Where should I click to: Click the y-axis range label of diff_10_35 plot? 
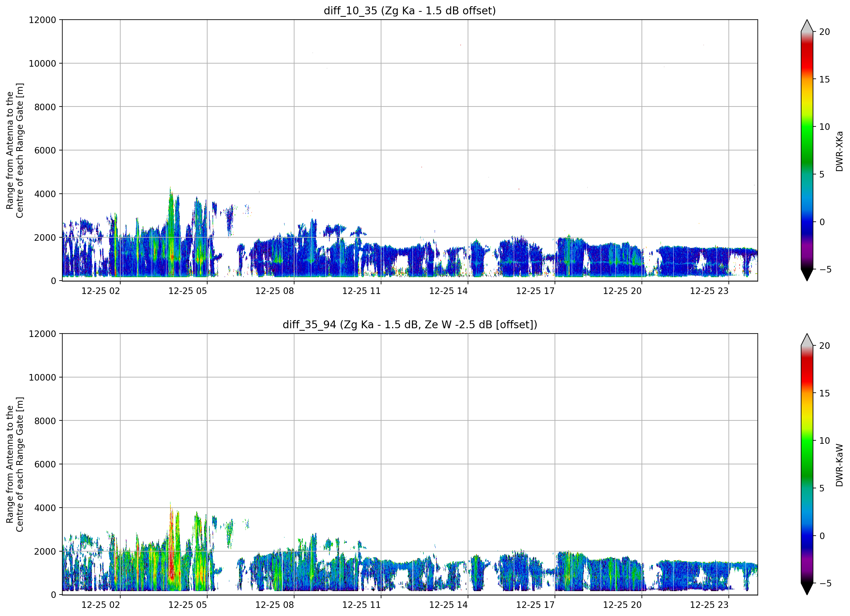(x=15, y=150)
